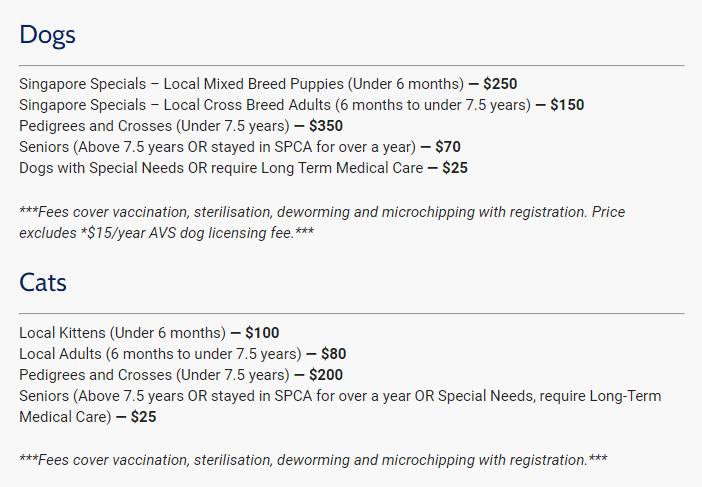Click the $80 adult cat fee
This screenshot has height=487, width=702.
(334, 354)
